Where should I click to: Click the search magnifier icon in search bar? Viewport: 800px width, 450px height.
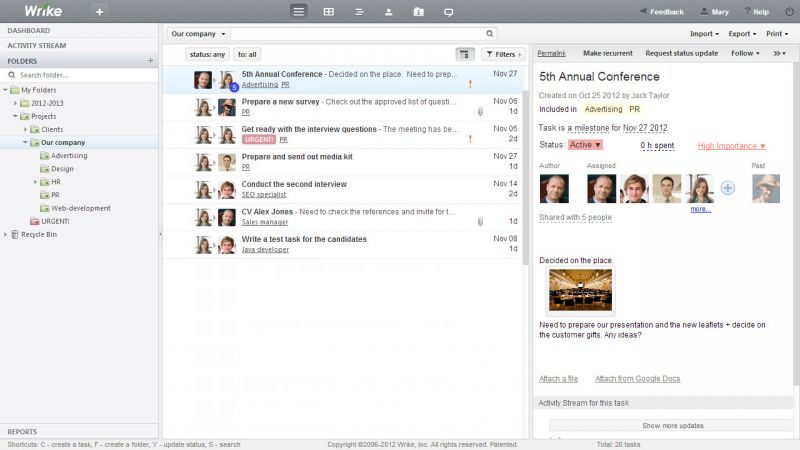click(x=489, y=34)
